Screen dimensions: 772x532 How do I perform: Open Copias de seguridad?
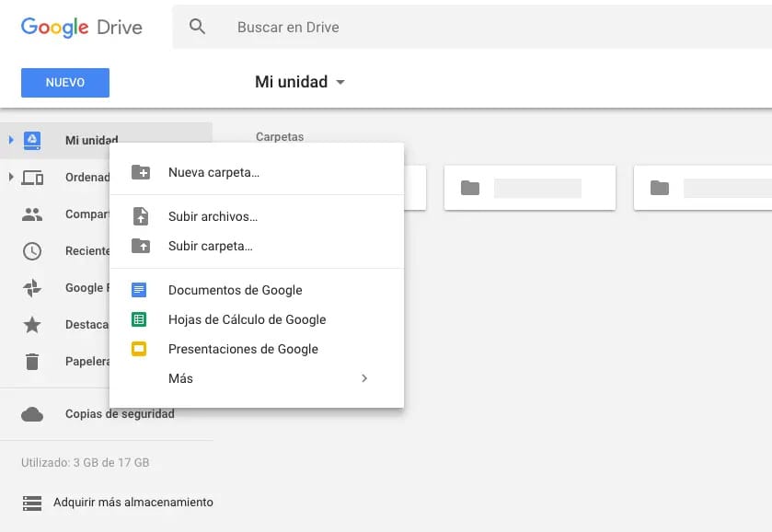pyautogui.click(x=120, y=414)
